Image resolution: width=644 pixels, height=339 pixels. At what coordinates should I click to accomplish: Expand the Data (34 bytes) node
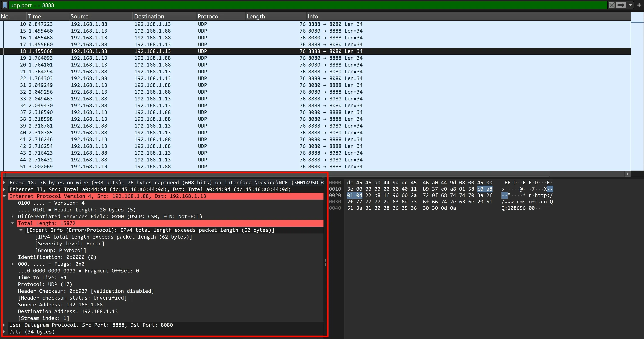pyautogui.click(x=4, y=332)
